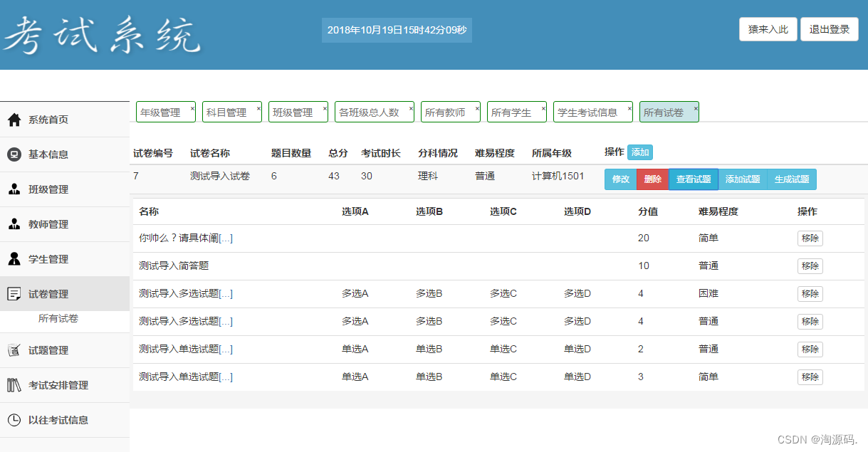Viewport: 868px width, 452px height.
Task: Close the 所有试卷 tab
Action: click(696, 108)
